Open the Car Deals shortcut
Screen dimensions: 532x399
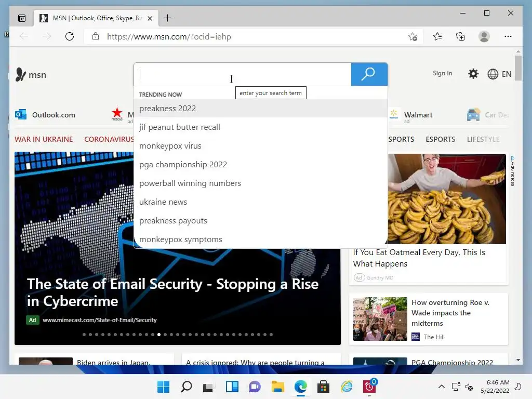[x=487, y=115]
